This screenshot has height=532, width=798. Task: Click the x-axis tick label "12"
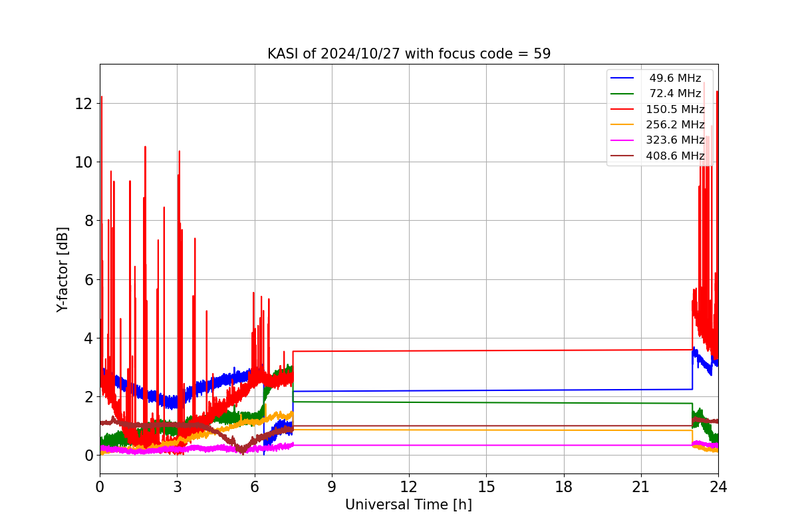(409, 487)
